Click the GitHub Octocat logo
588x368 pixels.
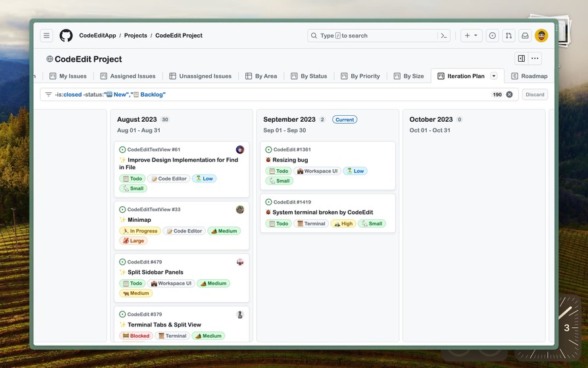pyautogui.click(x=66, y=36)
